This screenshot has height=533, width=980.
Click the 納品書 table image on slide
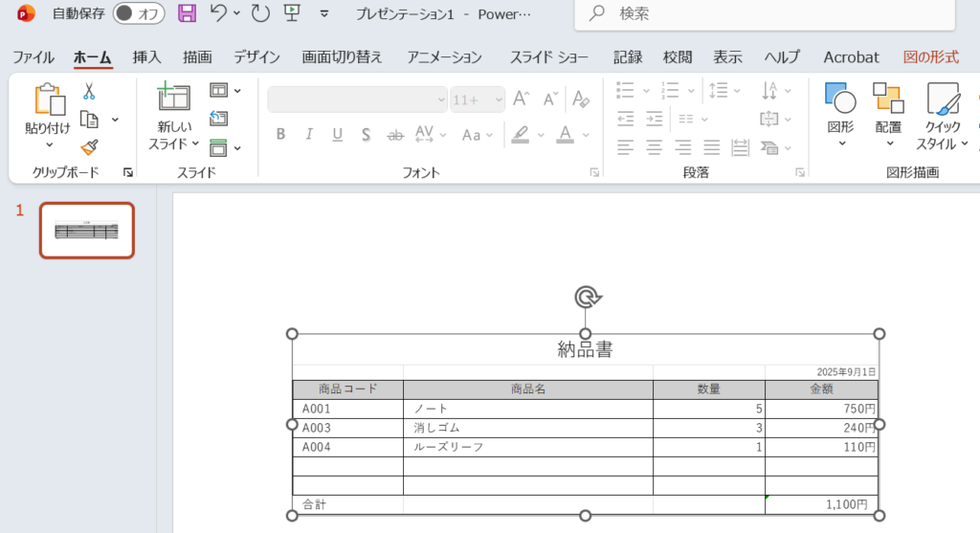coord(585,425)
